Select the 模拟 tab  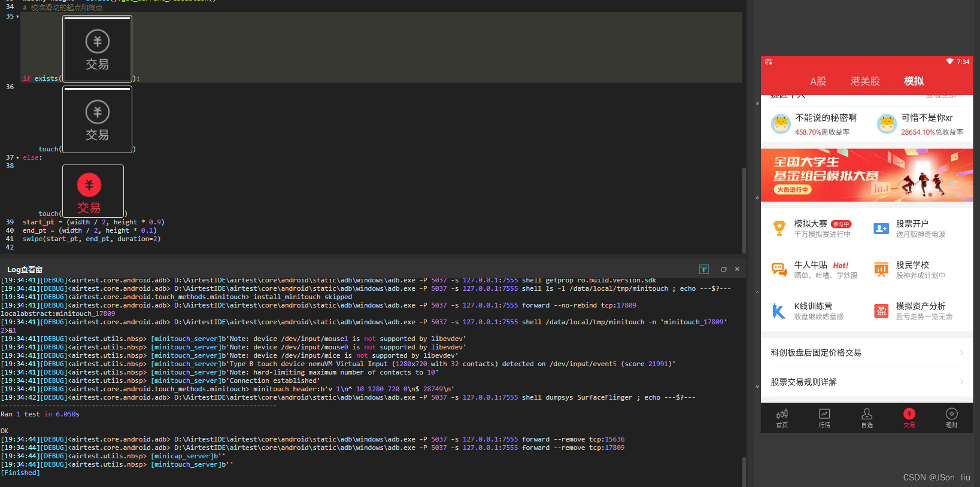(914, 81)
